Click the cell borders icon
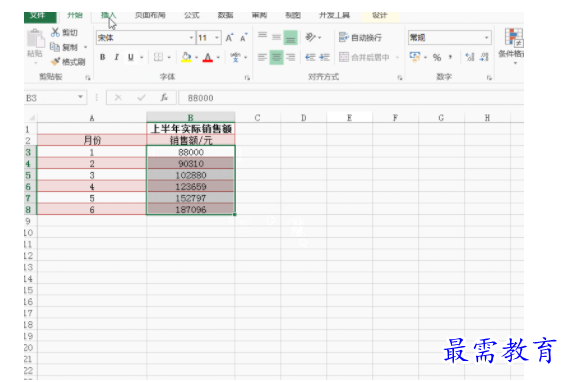Image resolution: width=565 pixels, height=382 pixels. coord(158,57)
